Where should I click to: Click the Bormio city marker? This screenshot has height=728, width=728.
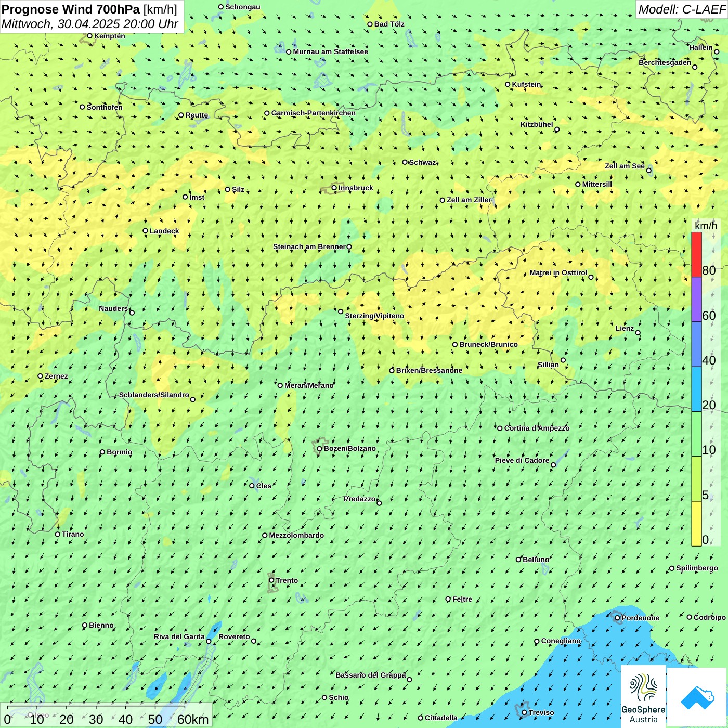102,452
